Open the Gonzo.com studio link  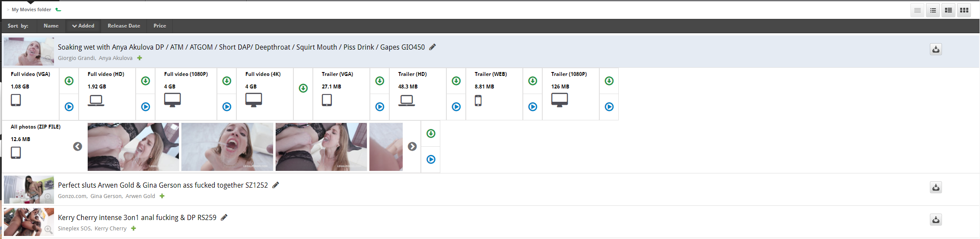pos(72,196)
